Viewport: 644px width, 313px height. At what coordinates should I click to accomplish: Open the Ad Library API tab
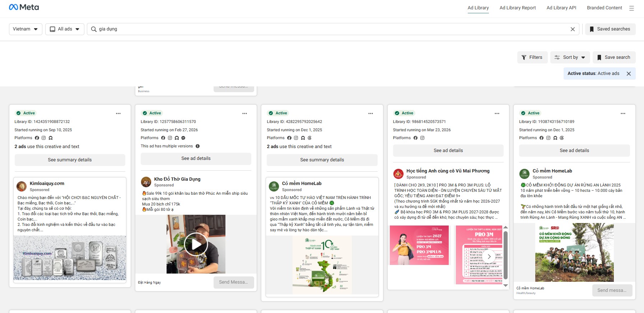coord(561,8)
